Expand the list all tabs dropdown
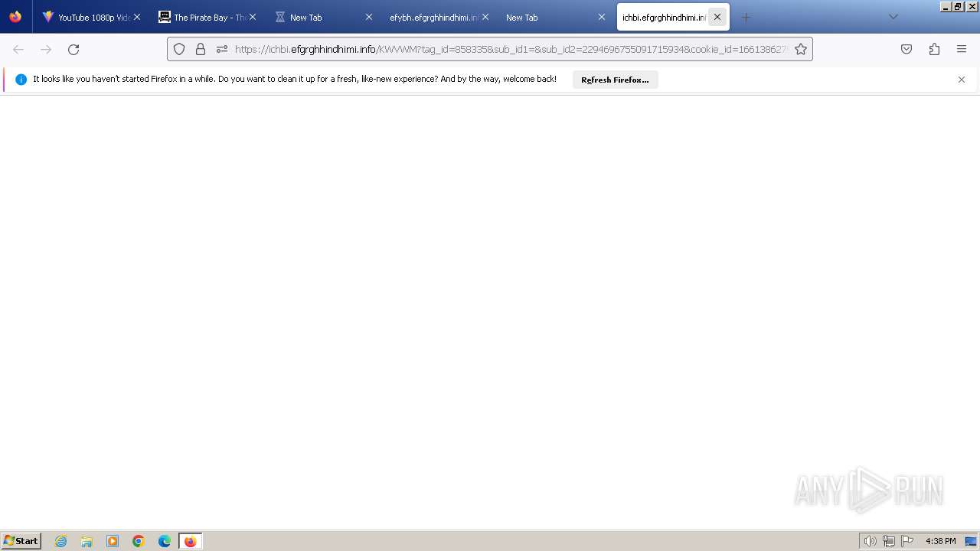 tap(893, 17)
